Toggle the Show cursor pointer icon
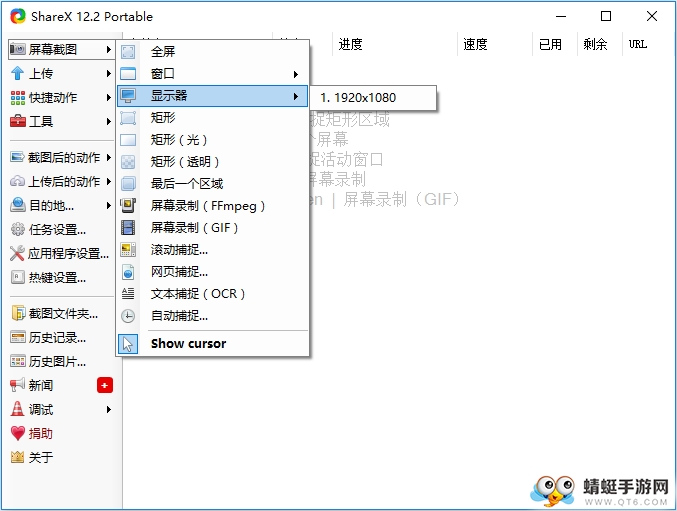Image resolution: width=677 pixels, height=511 pixels. (x=128, y=344)
